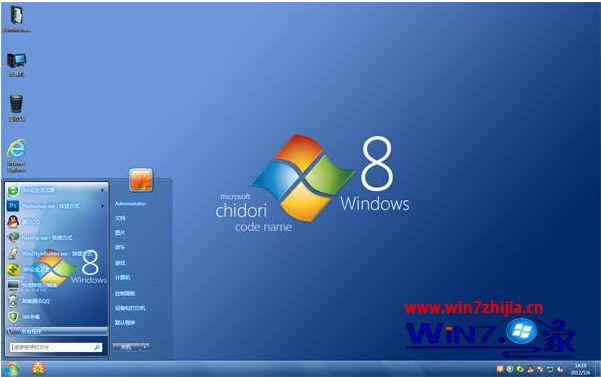This screenshot has width=601, height=377.
Task: Open the topmost desktop shortcut icon
Action: coord(16,19)
